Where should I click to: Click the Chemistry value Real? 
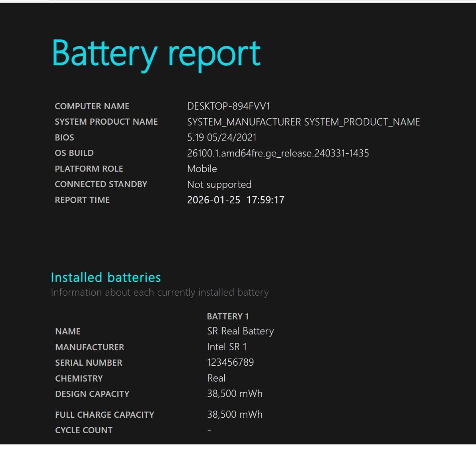216,378
